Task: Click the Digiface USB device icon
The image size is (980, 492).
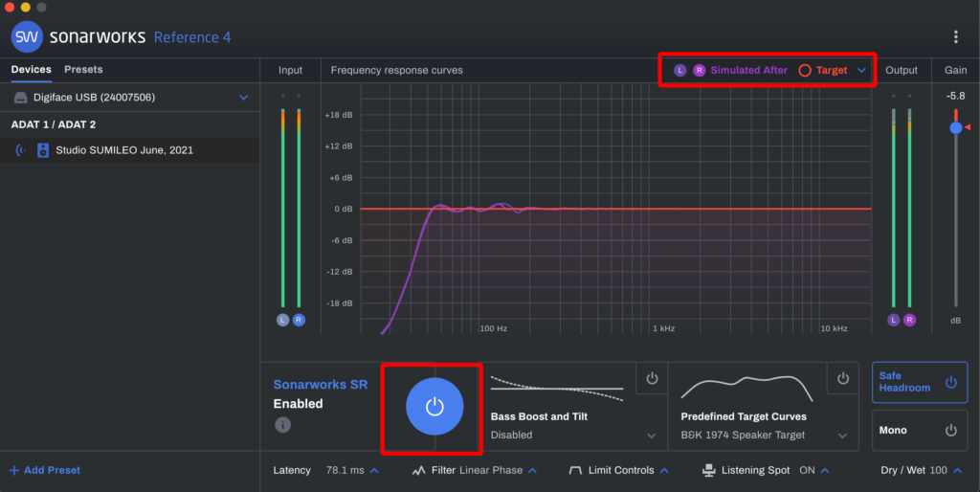Action: click(21, 98)
